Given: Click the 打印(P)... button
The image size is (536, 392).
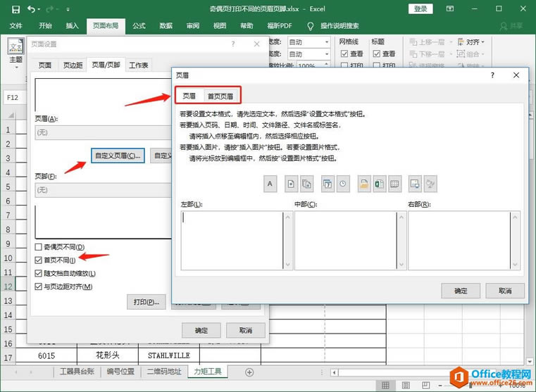Looking at the screenshot, I should tap(147, 302).
